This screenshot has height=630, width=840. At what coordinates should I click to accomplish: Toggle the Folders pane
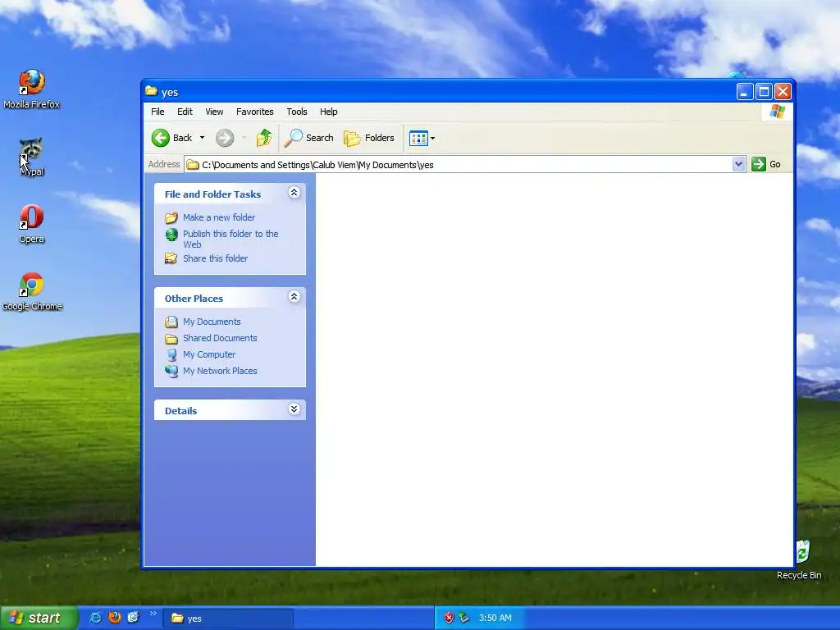(368, 138)
